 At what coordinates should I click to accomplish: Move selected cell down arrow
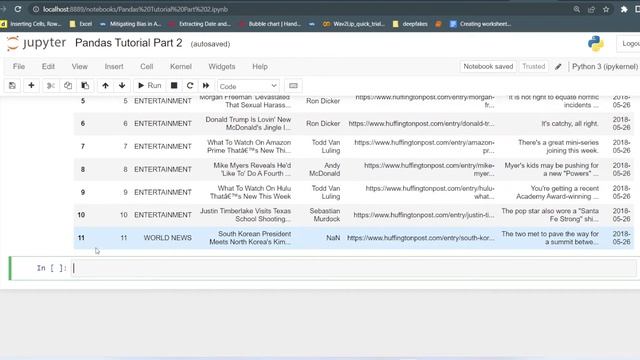(x=122, y=86)
